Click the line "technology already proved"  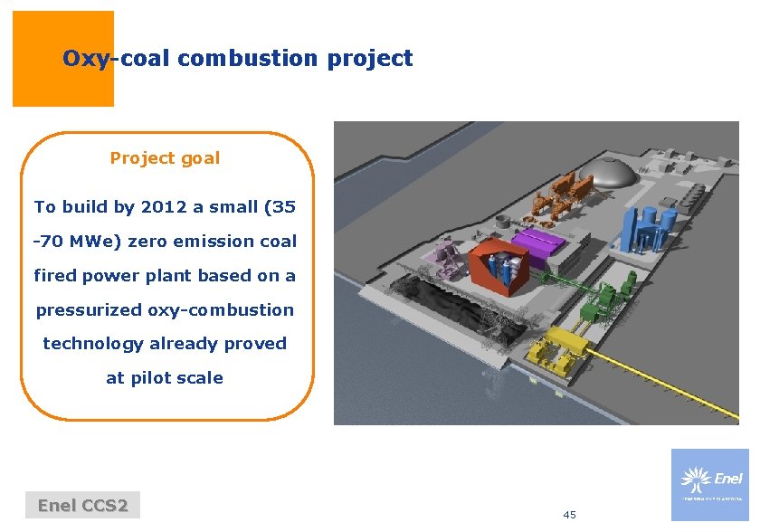pyautogui.click(x=165, y=344)
